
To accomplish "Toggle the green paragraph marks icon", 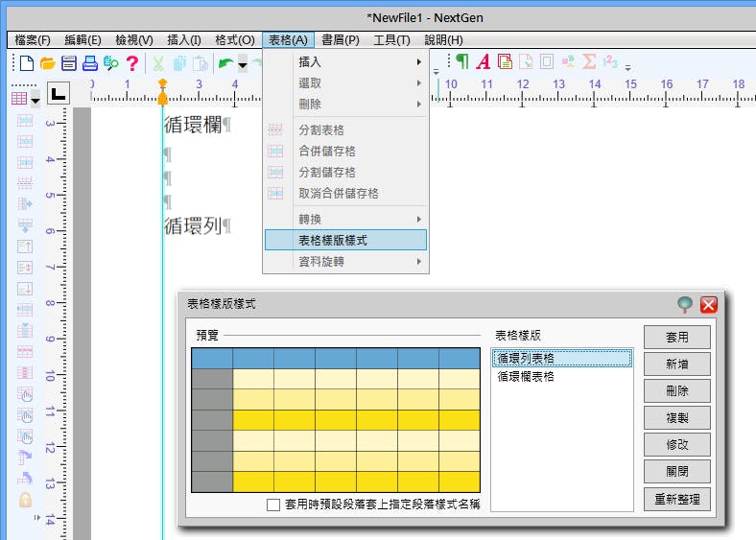I will [462, 62].
